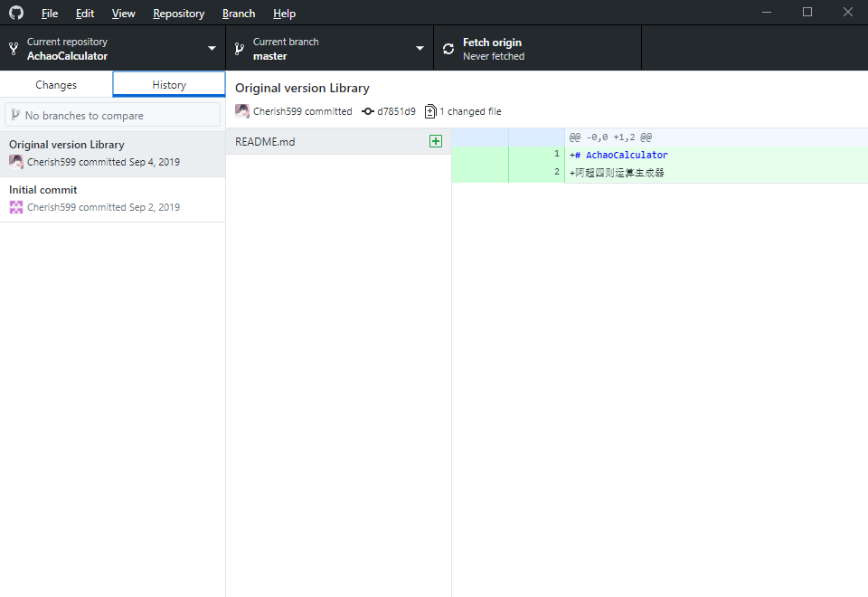Click the 'Original version Library' commit title heading
The image size is (868, 597).
[302, 88]
